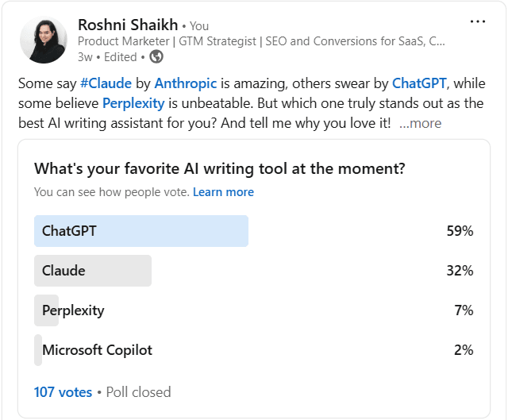Click the 59% result value

click(460, 231)
